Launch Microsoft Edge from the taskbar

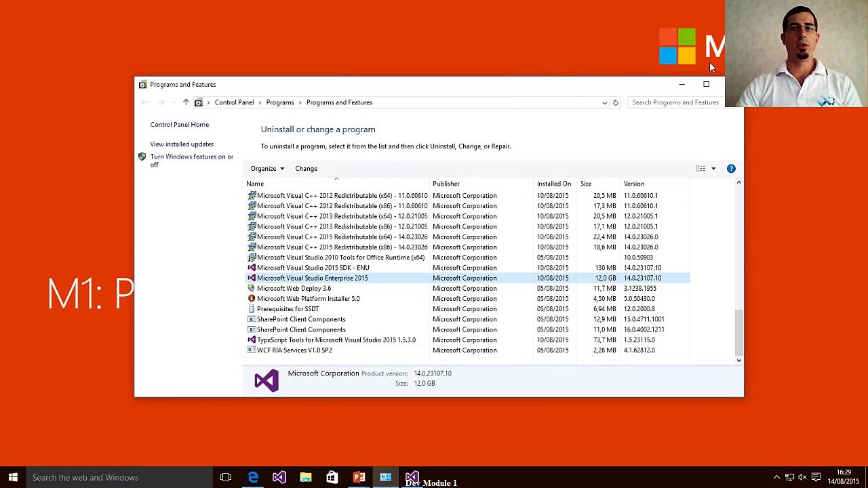pyautogui.click(x=253, y=477)
